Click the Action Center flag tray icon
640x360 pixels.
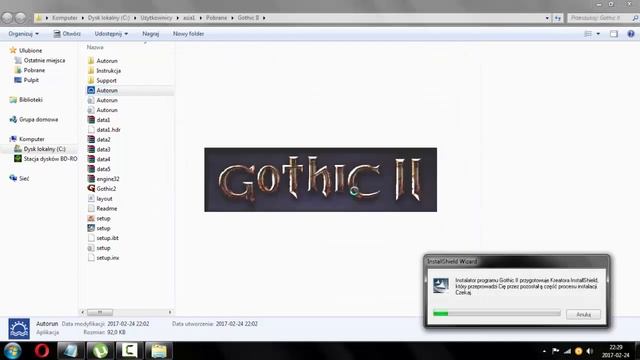point(556,351)
